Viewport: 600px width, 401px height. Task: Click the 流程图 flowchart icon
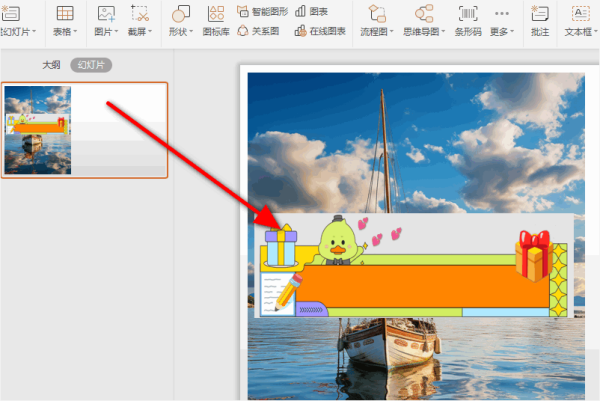click(377, 14)
